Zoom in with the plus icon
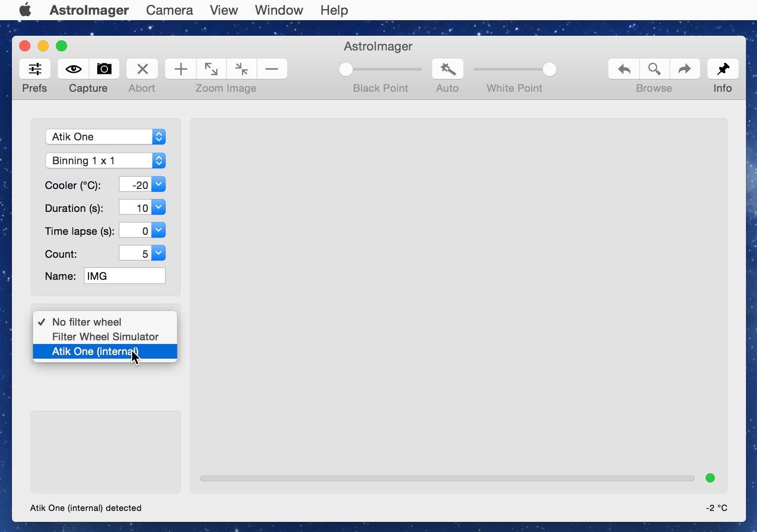757x532 pixels. point(181,69)
